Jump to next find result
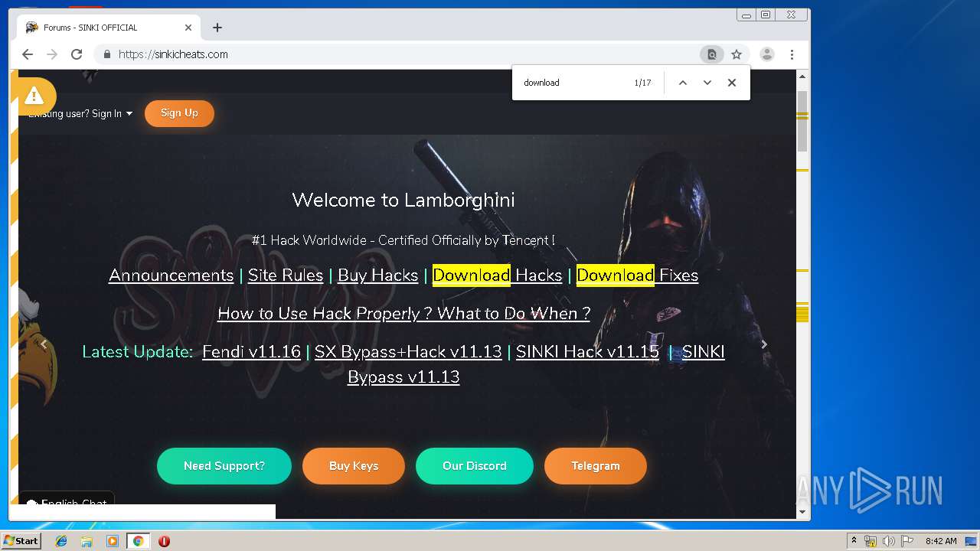The width and height of the screenshot is (980, 551). [707, 83]
